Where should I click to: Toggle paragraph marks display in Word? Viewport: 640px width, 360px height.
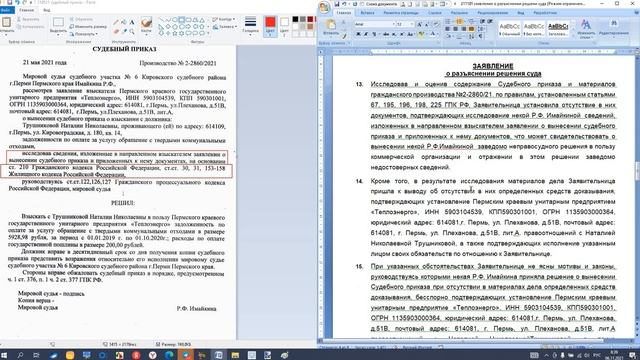pyautogui.click(x=481, y=36)
